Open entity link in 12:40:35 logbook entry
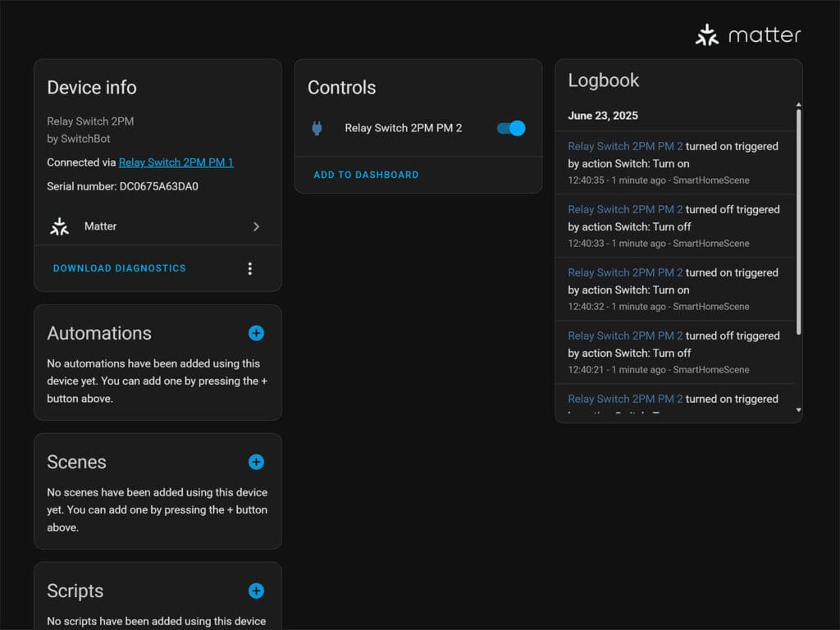 coord(625,146)
